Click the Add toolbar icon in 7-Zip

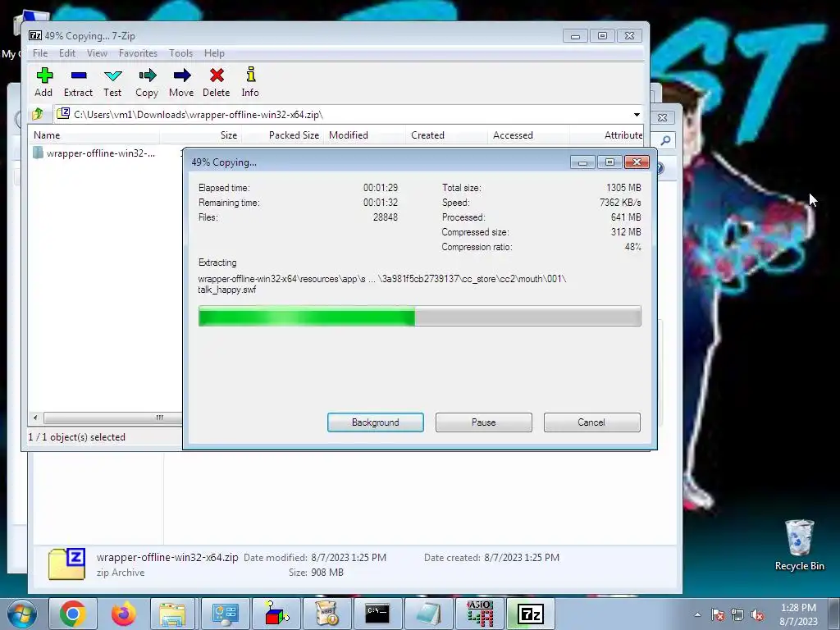[44, 75]
